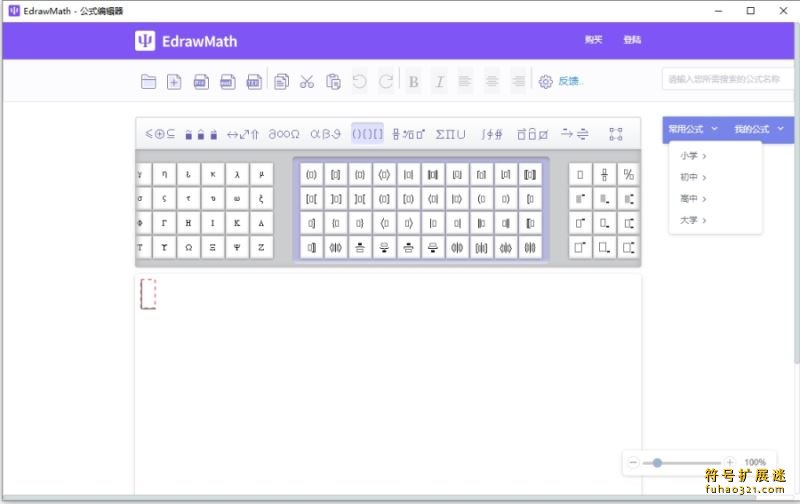This screenshot has height=504, width=800.
Task: Create a new formula document
Action: coord(174,82)
